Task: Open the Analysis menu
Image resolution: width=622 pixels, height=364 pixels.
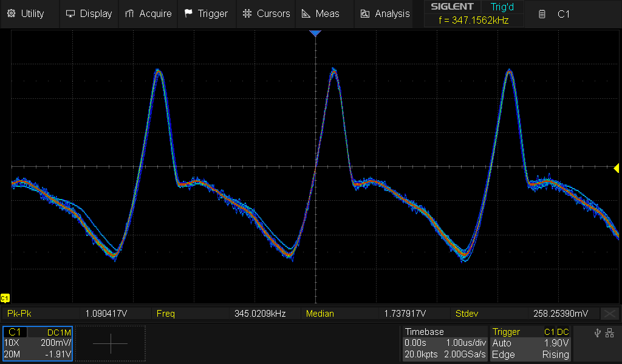Action: [x=385, y=13]
